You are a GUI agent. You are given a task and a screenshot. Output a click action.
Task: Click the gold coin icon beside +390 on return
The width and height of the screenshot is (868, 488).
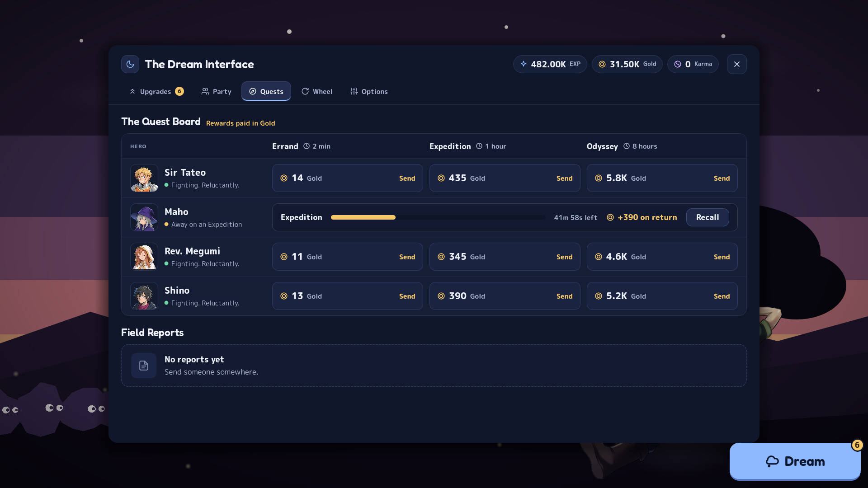[610, 218]
